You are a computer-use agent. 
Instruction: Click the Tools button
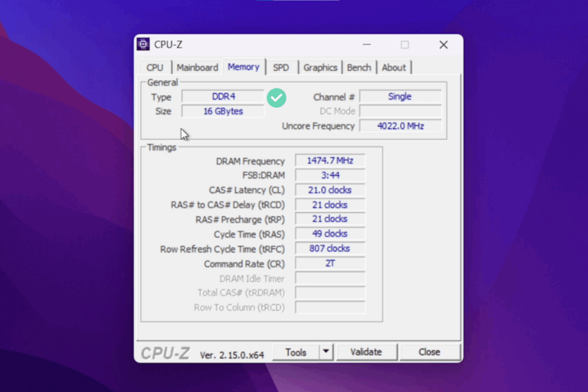click(296, 352)
